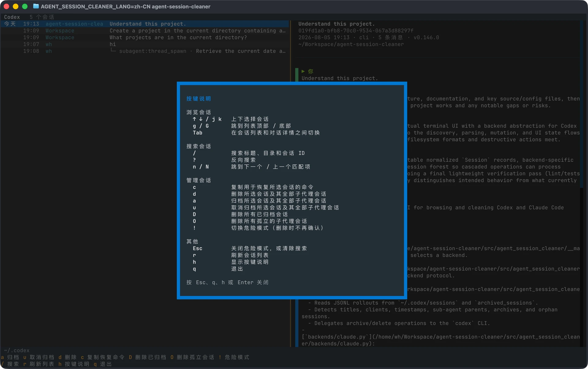Click the '你' user message marker
This screenshot has width=588, height=369.
[311, 71]
